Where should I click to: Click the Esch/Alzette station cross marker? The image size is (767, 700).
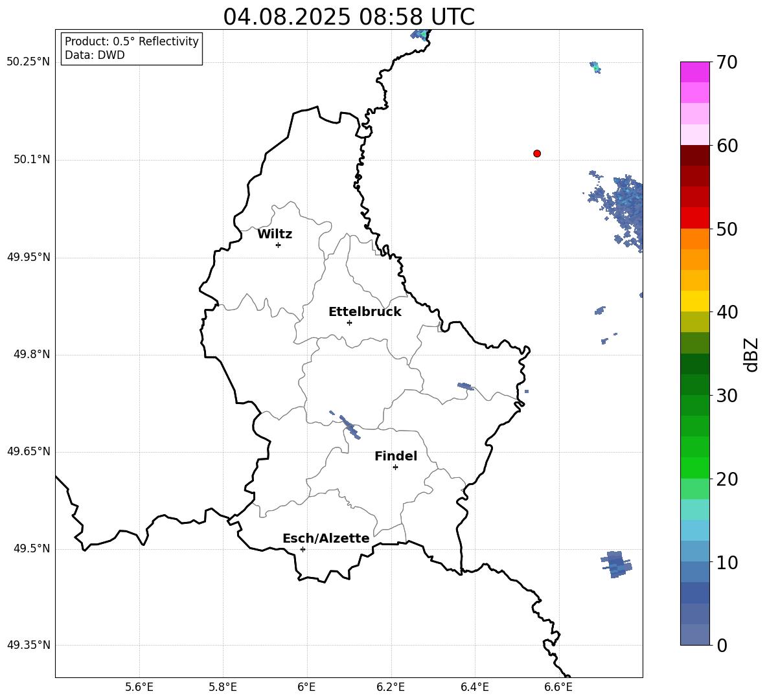(x=303, y=549)
